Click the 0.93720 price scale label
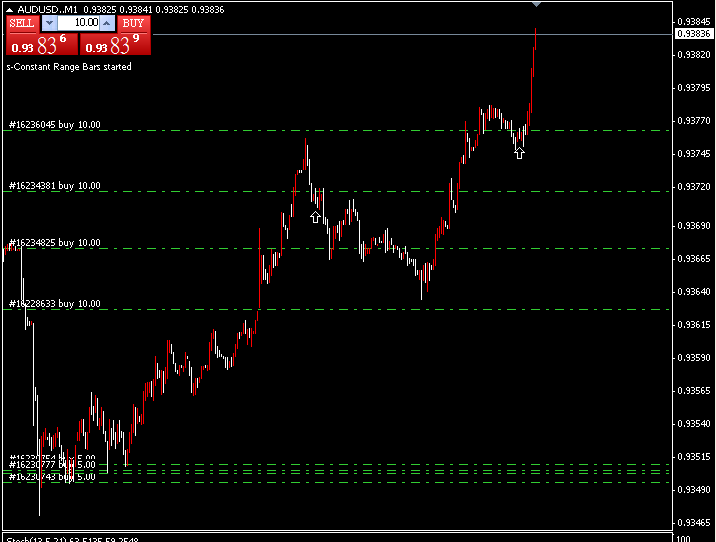 point(694,187)
